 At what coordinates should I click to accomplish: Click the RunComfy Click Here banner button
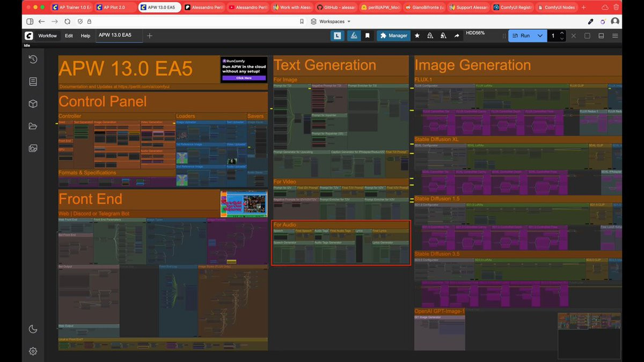[x=244, y=78]
